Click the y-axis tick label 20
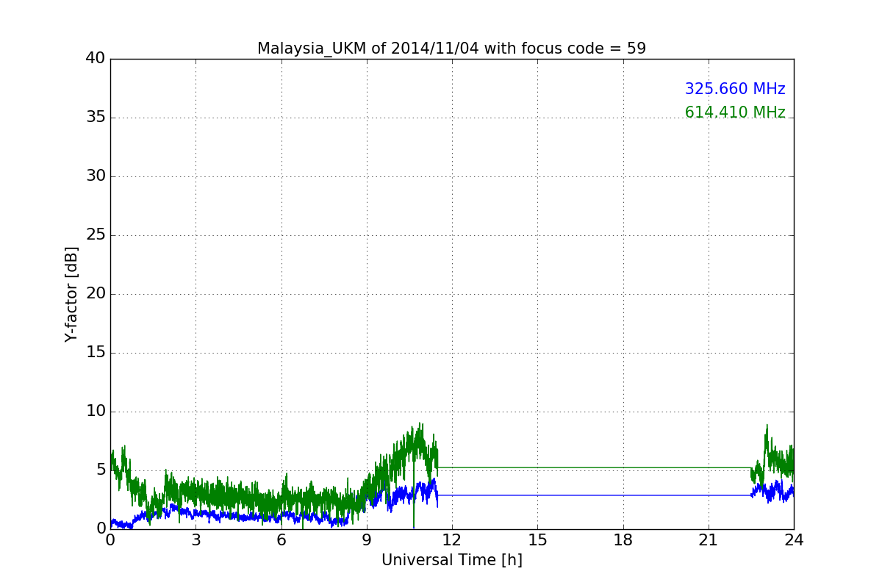882x588 pixels. pos(96,294)
